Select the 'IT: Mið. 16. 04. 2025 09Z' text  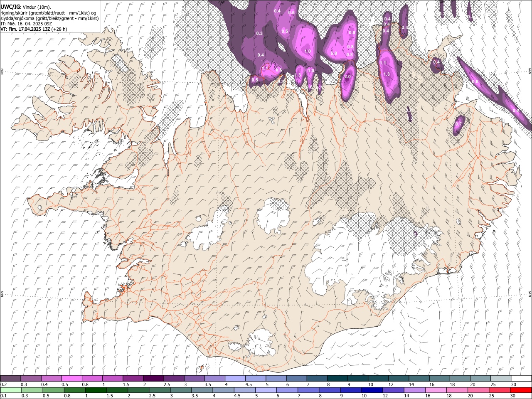26,24
